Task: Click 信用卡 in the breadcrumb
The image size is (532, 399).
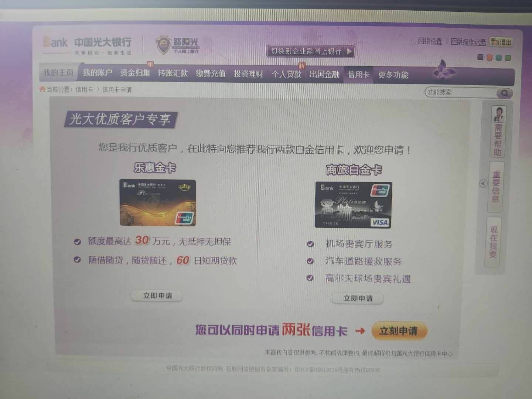Action: [x=84, y=89]
